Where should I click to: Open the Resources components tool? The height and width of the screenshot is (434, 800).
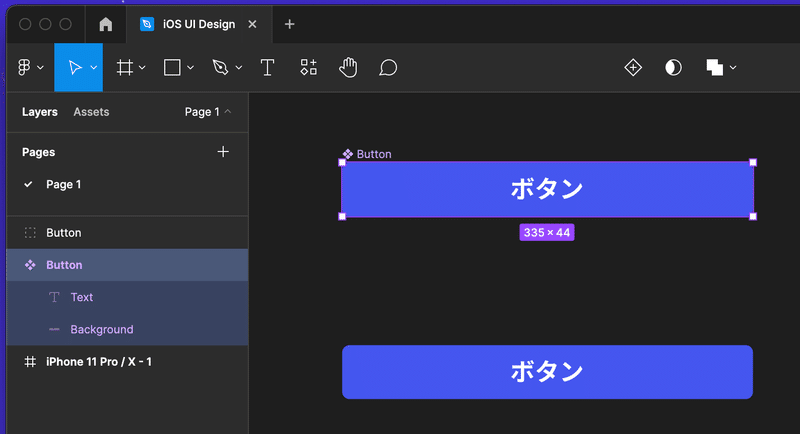point(309,67)
